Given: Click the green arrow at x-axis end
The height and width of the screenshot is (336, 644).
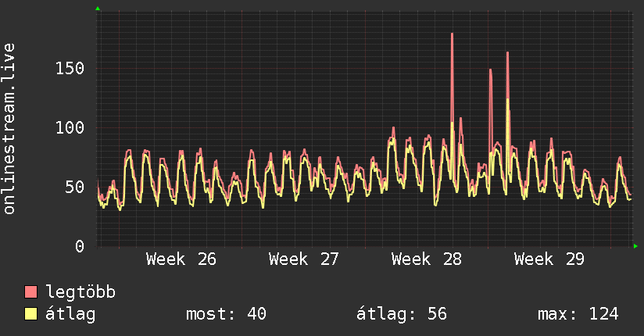Looking at the screenshot, I should point(635,246).
